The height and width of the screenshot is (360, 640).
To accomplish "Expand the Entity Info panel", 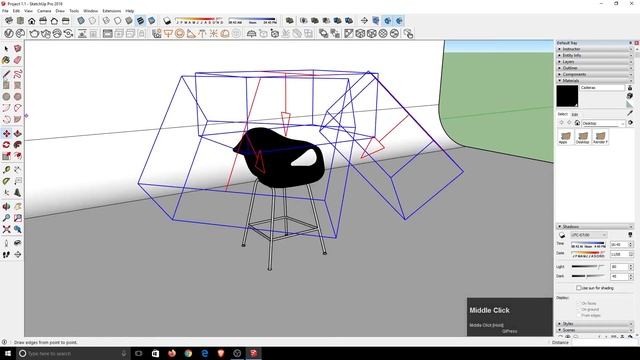I will [x=595, y=55].
